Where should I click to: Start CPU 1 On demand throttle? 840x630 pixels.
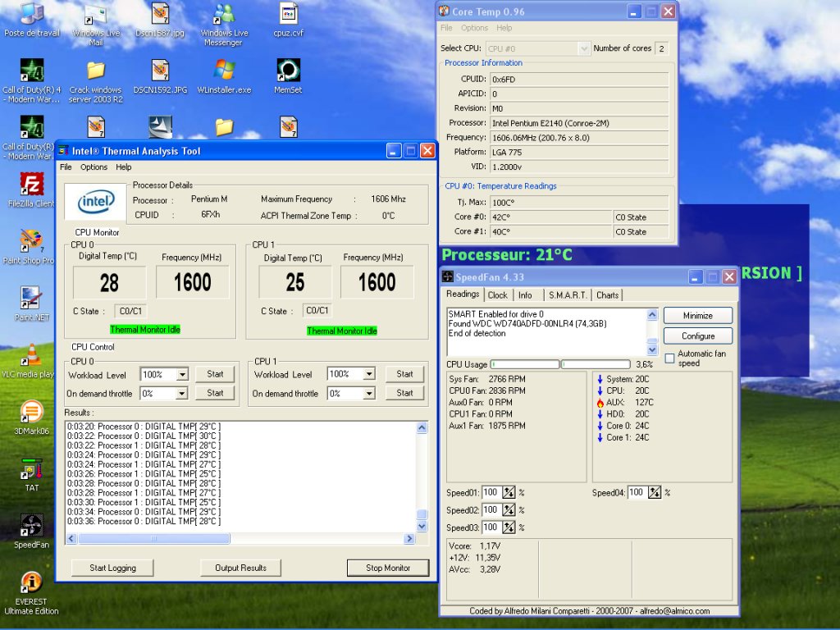click(404, 393)
